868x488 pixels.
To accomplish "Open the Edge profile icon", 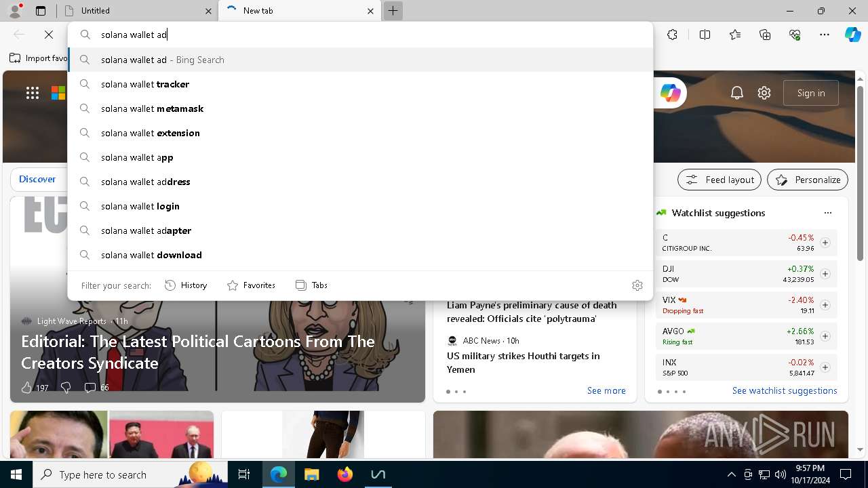I will [x=15, y=11].
